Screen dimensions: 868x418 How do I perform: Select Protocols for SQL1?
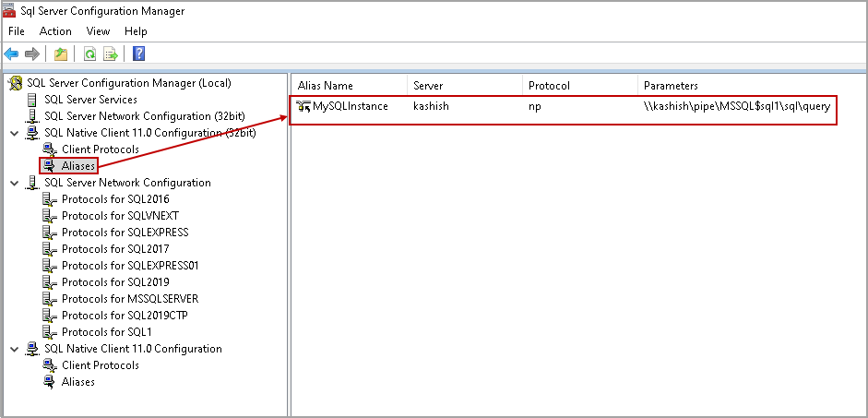click(107, 332)
